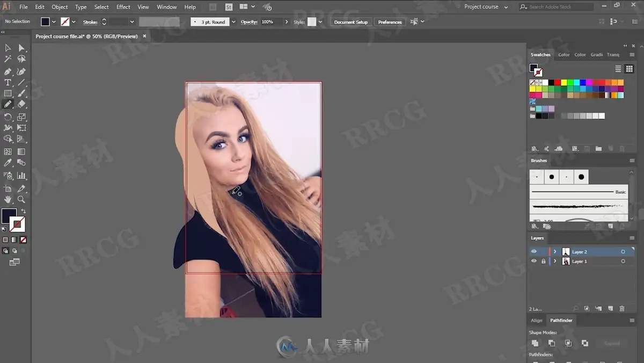Open the fill color dropdown in control bar
Screen dimensions: 644x363
point(54,22)
